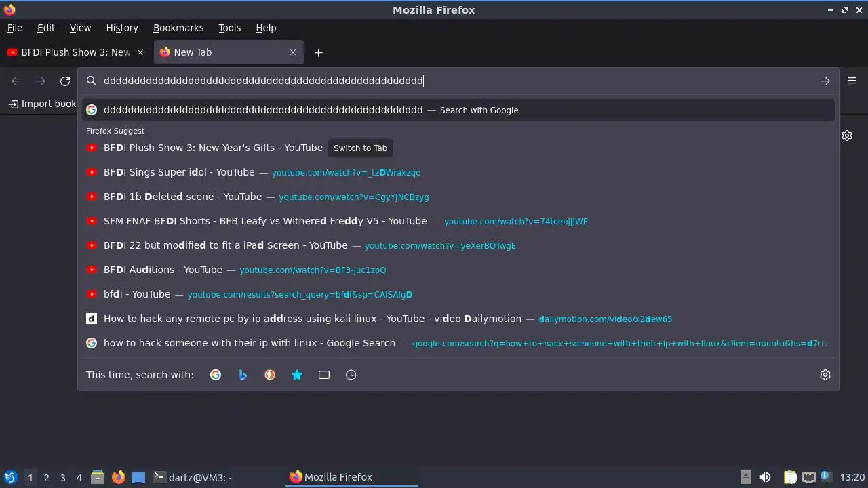Click the Go arrow in address bar
This screenshot has width=868, height=488.
825,81
